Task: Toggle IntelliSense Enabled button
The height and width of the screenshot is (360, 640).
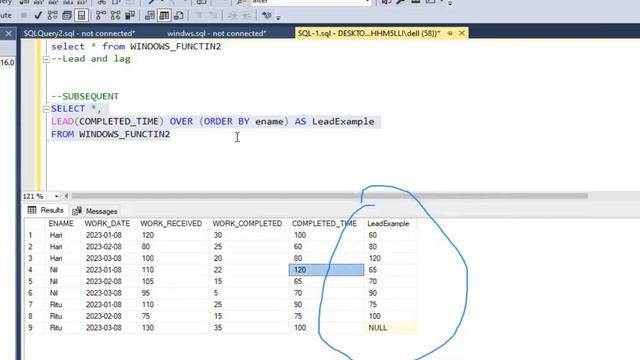Action: coord(82,16)
